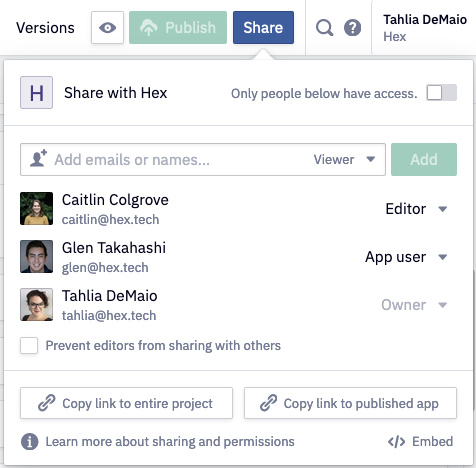This screenshot has height=468, width=476.
Task: Click the info icon beside Learn more
Action: coord(30,442)
